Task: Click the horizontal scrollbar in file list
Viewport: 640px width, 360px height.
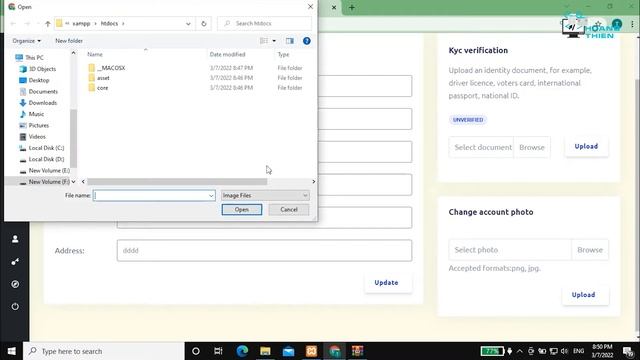Action: point(177,182)
